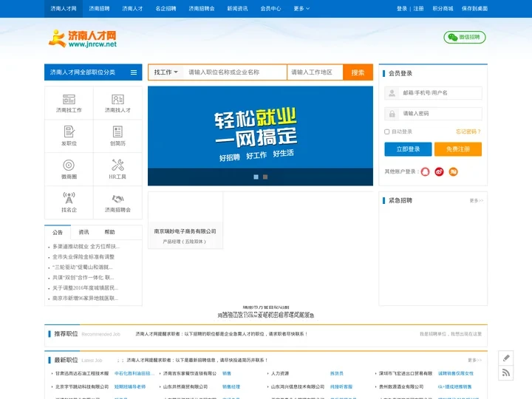Open notice 多渠道推动就业 全方位帮扶

(x=86, y=246)
